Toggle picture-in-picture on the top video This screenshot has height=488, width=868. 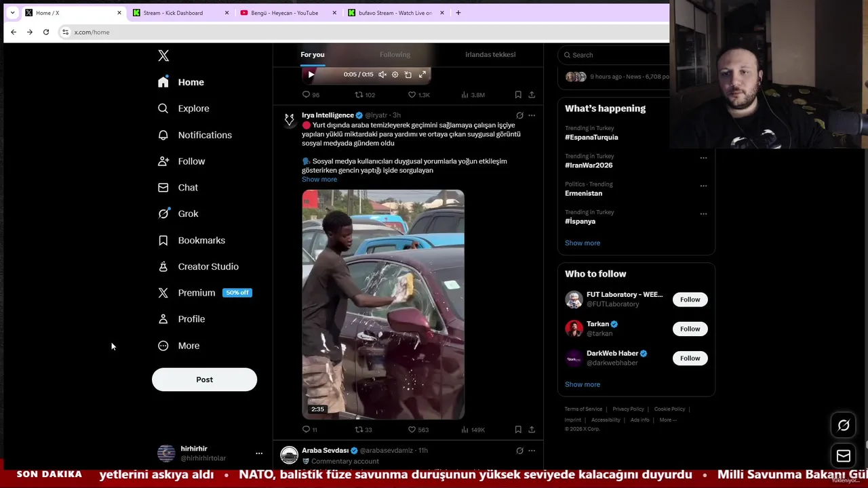tap(408, 75)
